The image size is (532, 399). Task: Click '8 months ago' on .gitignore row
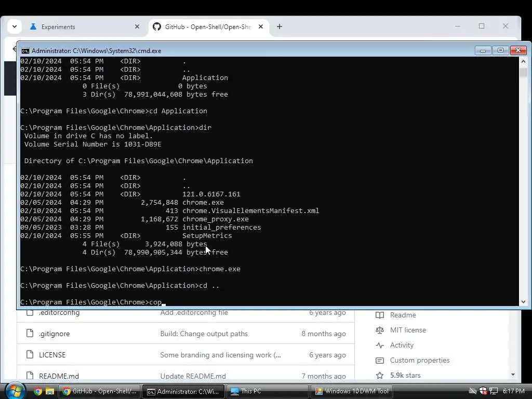(324, 334)
